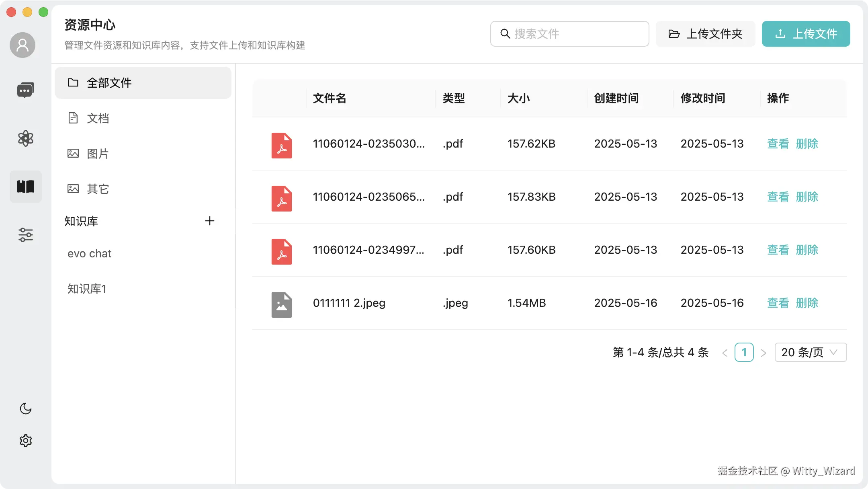Click the next page chevron
This screenshot has width=868, height=489.
763,352
